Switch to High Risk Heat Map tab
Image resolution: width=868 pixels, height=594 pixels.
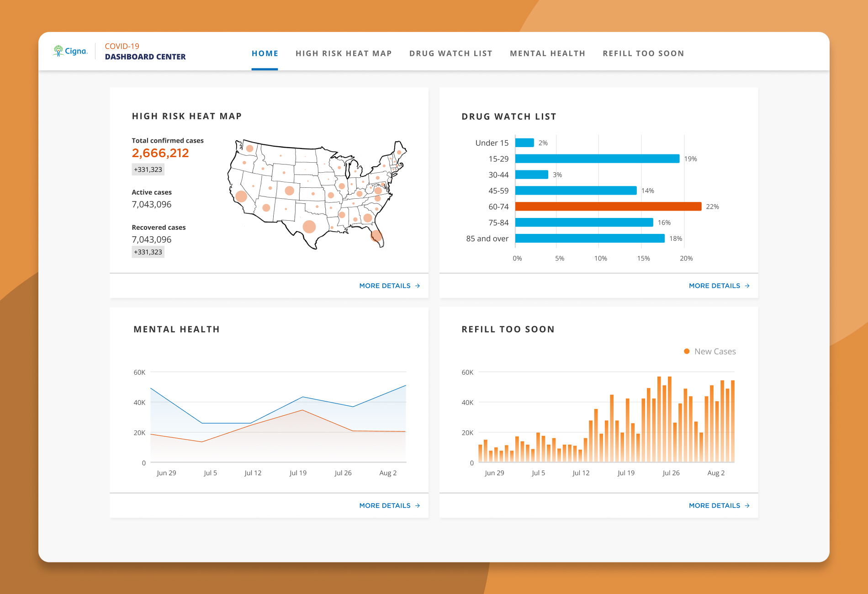click(x=344, y=53)
